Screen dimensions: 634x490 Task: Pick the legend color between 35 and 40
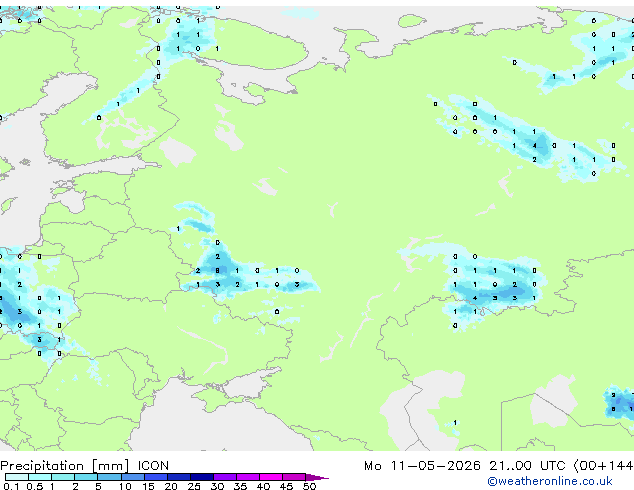point(248,477)
